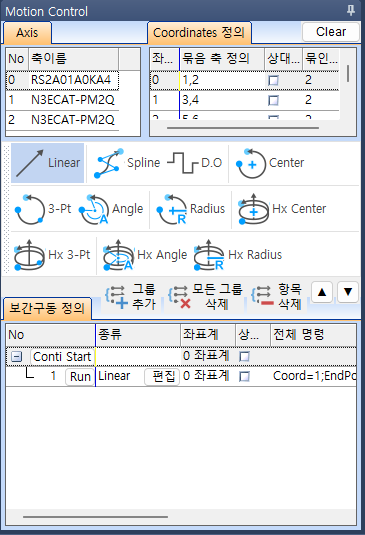
Task: Pick the Center arc tool
Action: [x=270, y=163]
